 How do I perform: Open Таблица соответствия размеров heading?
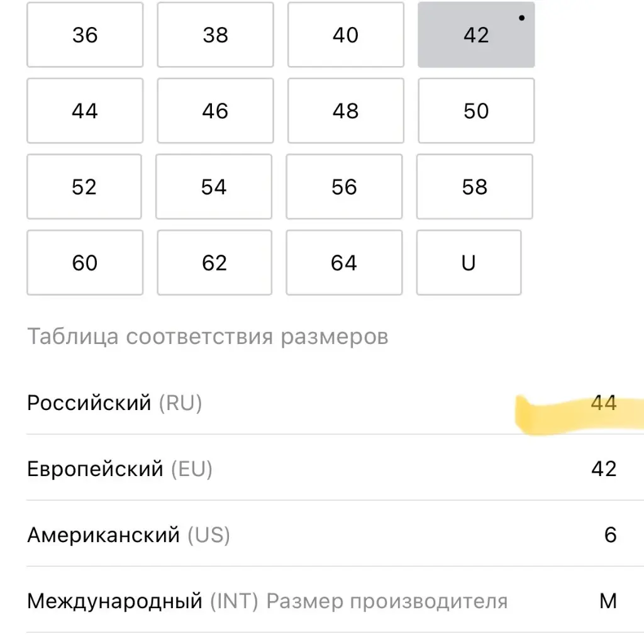point(208,336)
